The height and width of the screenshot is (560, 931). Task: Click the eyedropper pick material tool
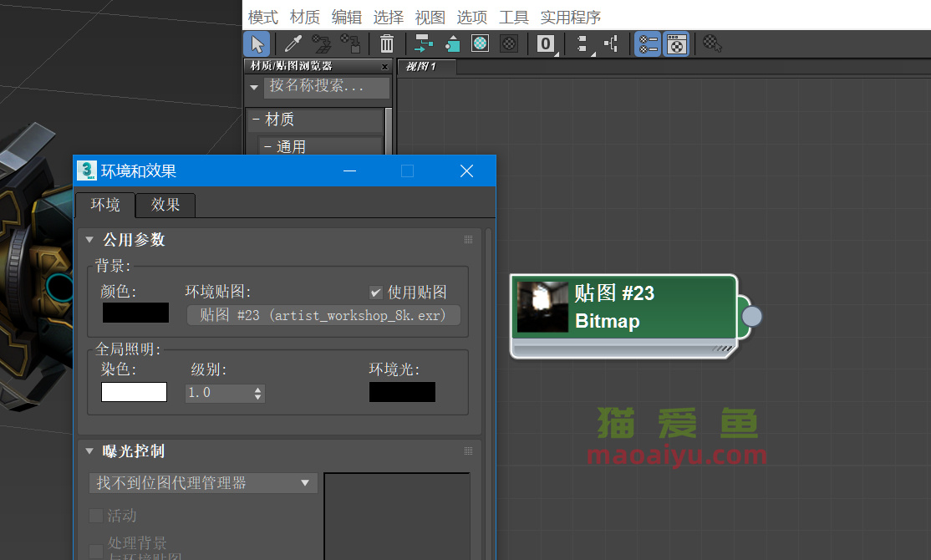click(x=293, y=44)
